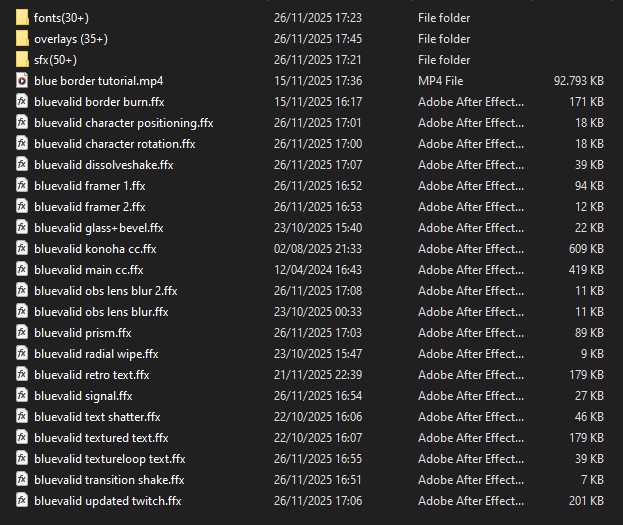Click the bluevalid prism.ffx preset icon
This screenshot has height=525, width=623.
[x=22, y=332]
